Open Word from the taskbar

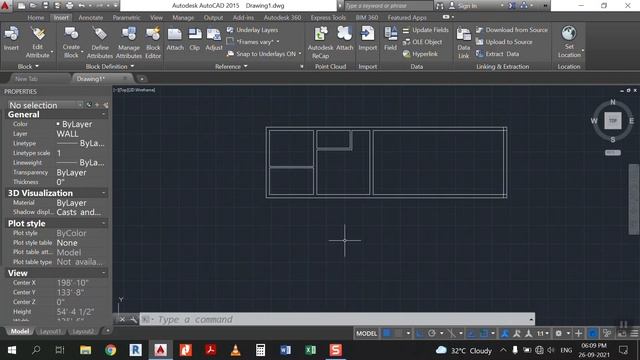pos(285,350)
